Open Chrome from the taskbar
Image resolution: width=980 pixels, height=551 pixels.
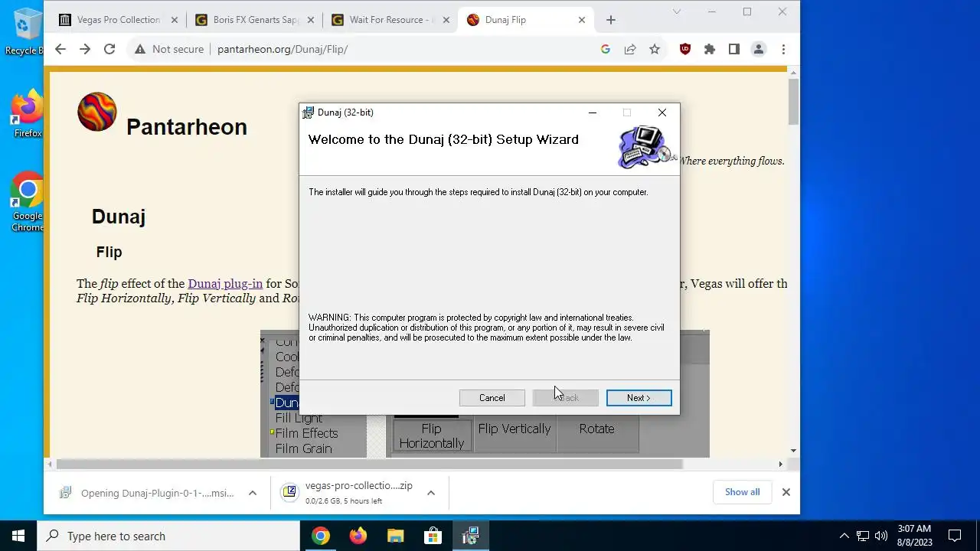coord(321,536)
